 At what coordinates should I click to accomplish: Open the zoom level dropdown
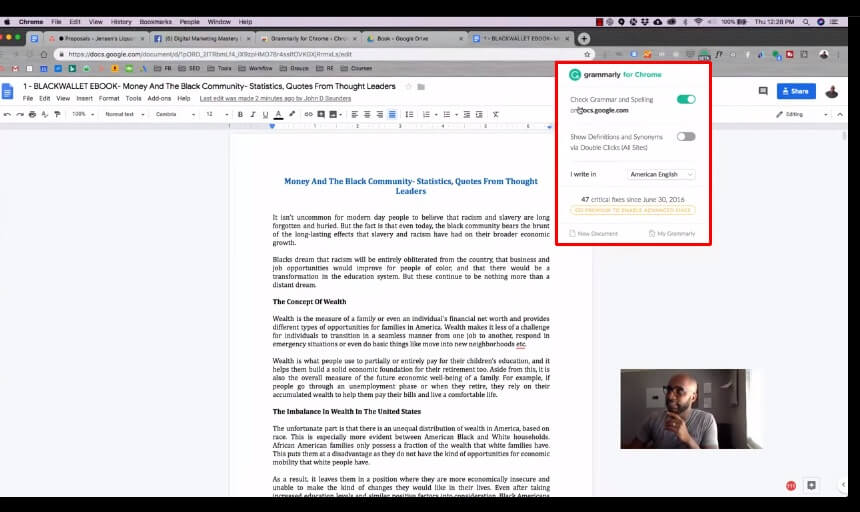[83, 115]
